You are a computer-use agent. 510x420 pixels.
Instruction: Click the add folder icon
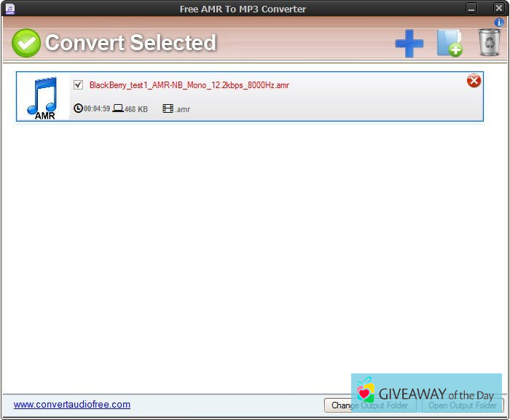450,43
